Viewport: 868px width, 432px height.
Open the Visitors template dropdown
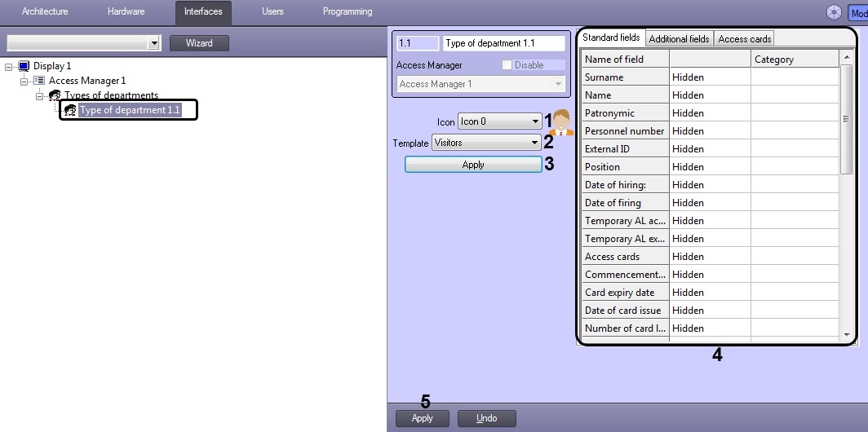(x=534, y=143)
